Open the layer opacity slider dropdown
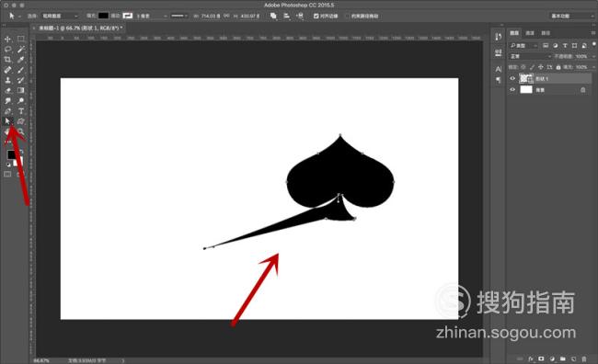This screenshot has height=364, width=598. pyautogui.click(x=592, y=56)
